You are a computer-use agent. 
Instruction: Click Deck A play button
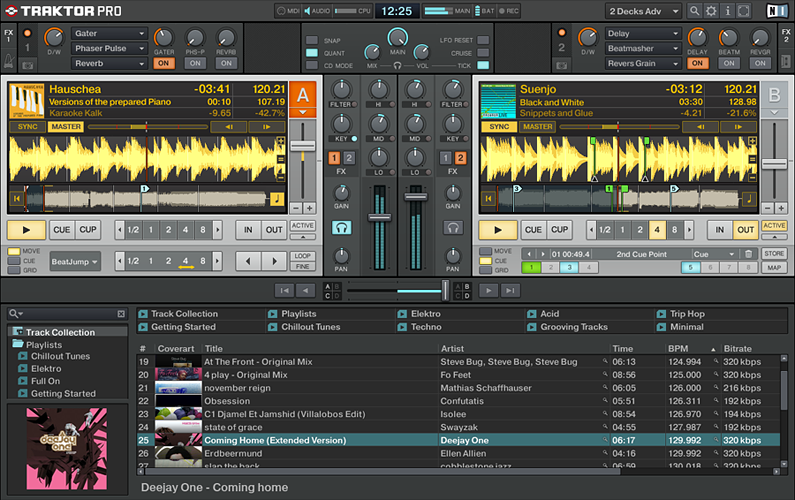[26, 230]
